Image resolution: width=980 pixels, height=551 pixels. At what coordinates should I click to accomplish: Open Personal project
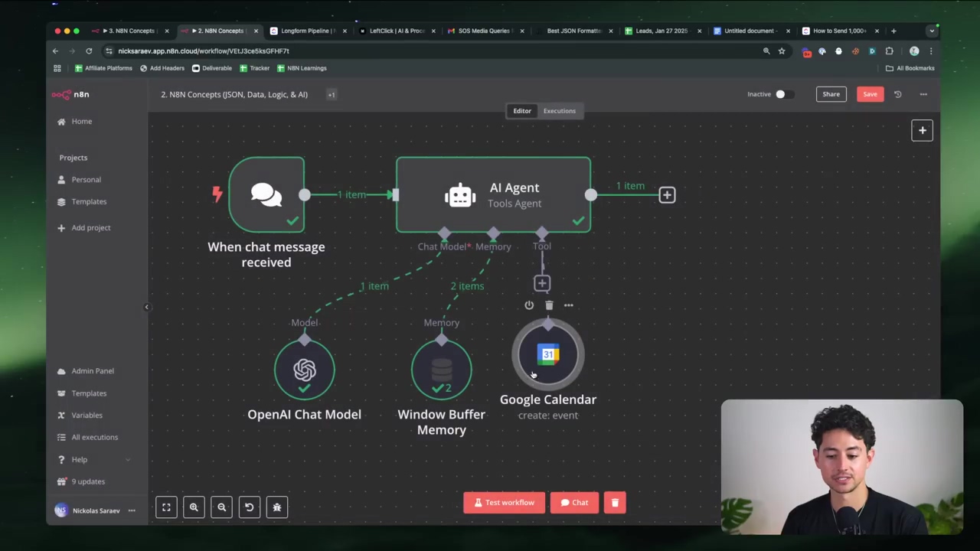click(79, 179)
